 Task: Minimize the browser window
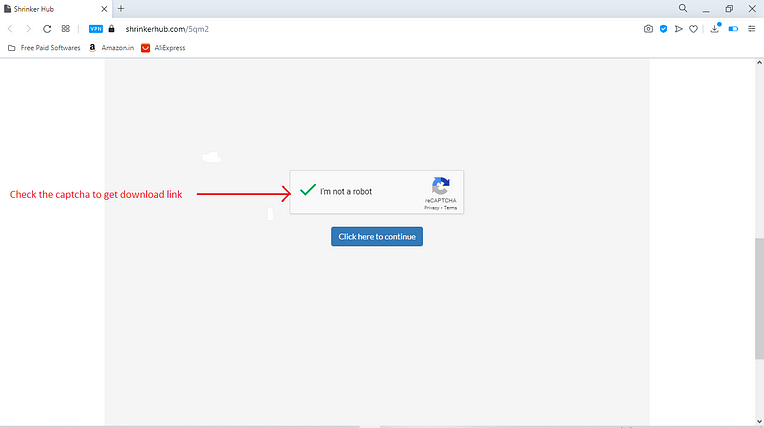(x=706, y=9)
